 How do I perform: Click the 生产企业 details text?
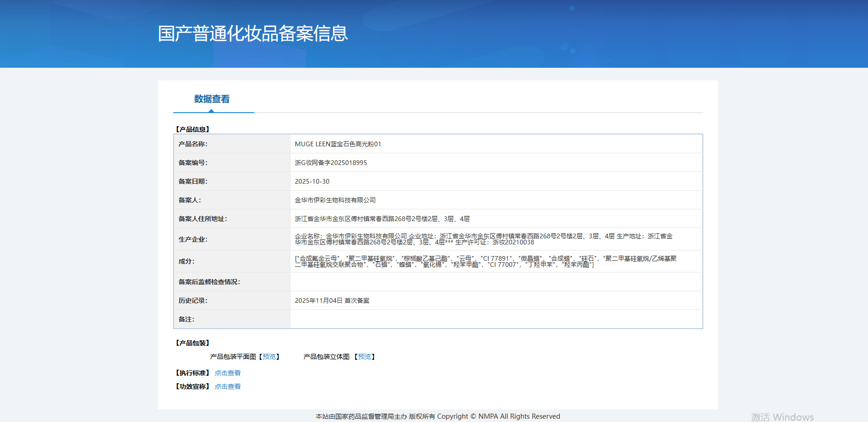(484, 239)
